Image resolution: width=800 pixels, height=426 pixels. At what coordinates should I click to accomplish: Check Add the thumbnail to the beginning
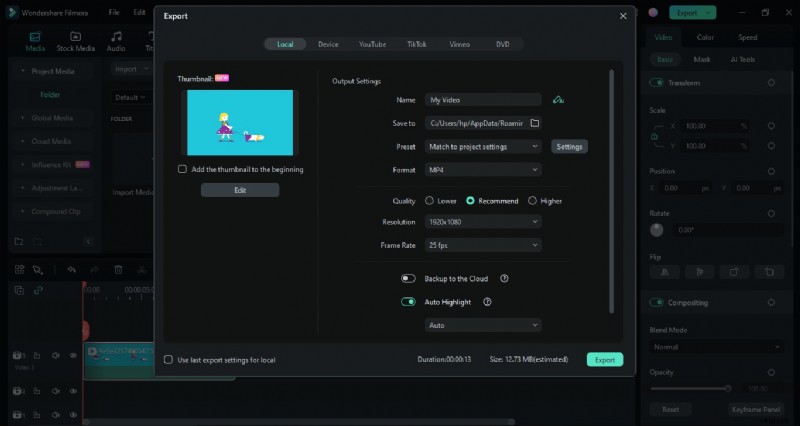182,169
